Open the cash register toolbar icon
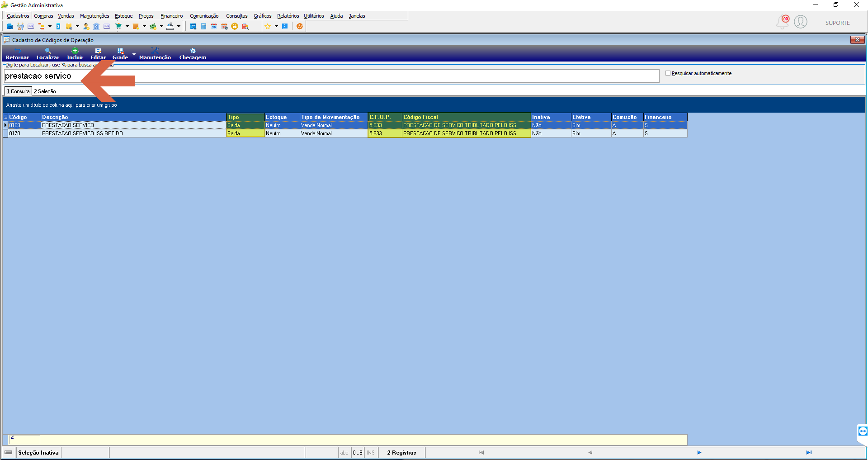The image size is (868, 460). tap(170, 26)
